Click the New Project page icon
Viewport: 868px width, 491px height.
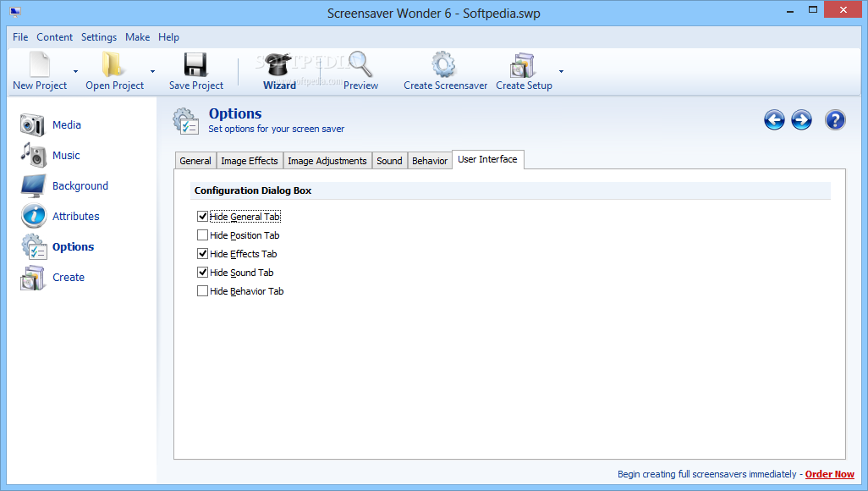[x=40, y=64]
